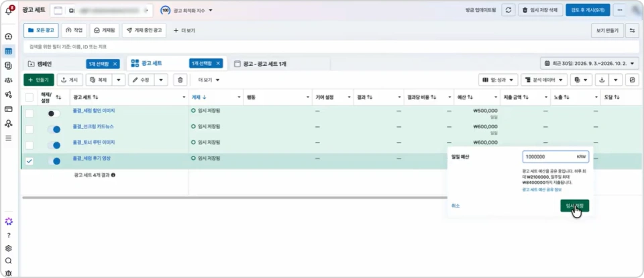The image size is (644, 278).
Task: Clear the 캠페인 tab's 1개 선택함 selection
Action: [x=115, y=64]
